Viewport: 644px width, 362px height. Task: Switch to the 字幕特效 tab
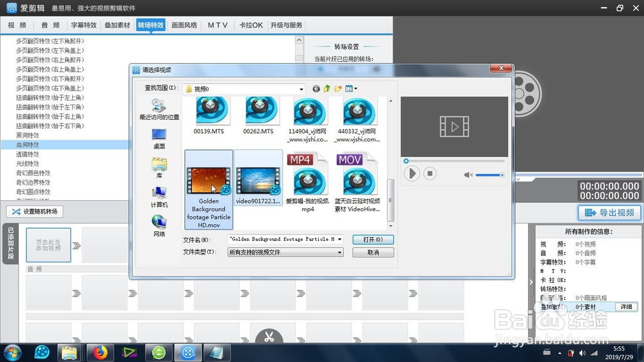click(84, 25)
